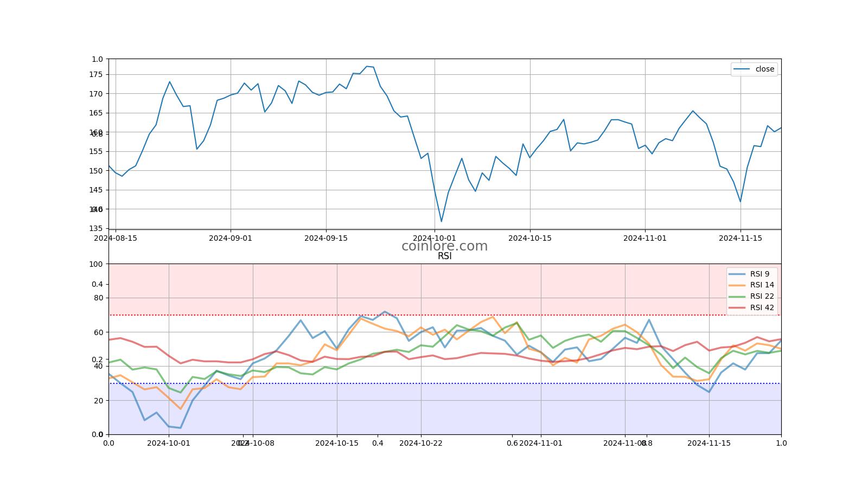Click 2024-11-15 date under the RSI chart
This screenshot has height=488, width=868.
(x=709, y=443)
